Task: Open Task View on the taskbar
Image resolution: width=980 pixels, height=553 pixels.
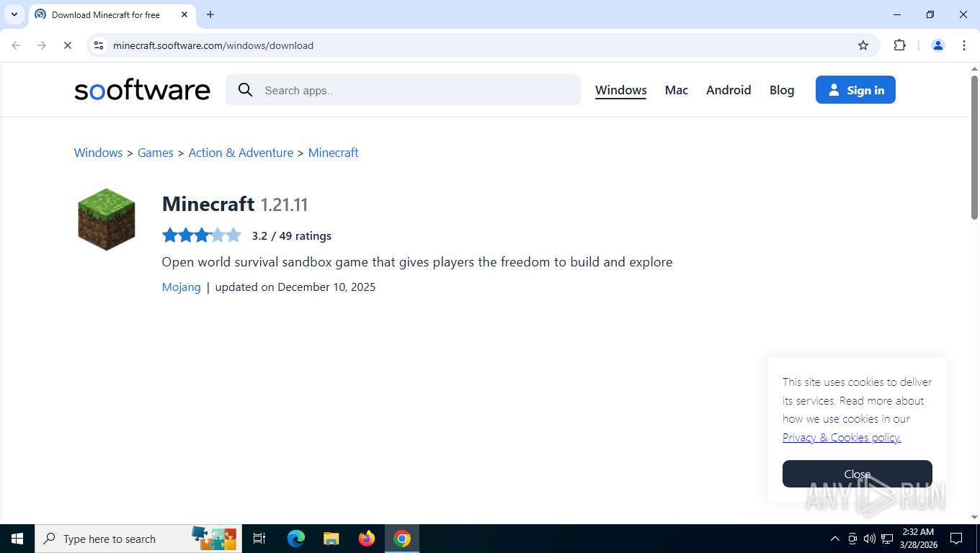Action: coord(259,539)
